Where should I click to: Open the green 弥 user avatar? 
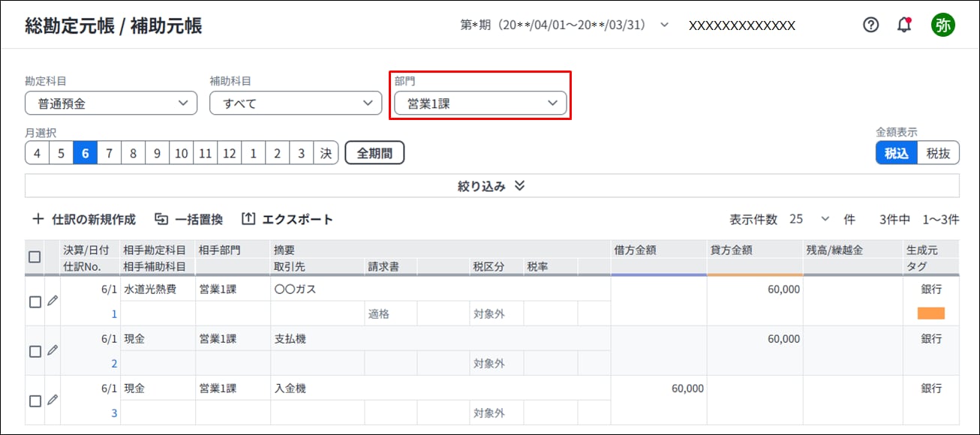click(943, 25)
